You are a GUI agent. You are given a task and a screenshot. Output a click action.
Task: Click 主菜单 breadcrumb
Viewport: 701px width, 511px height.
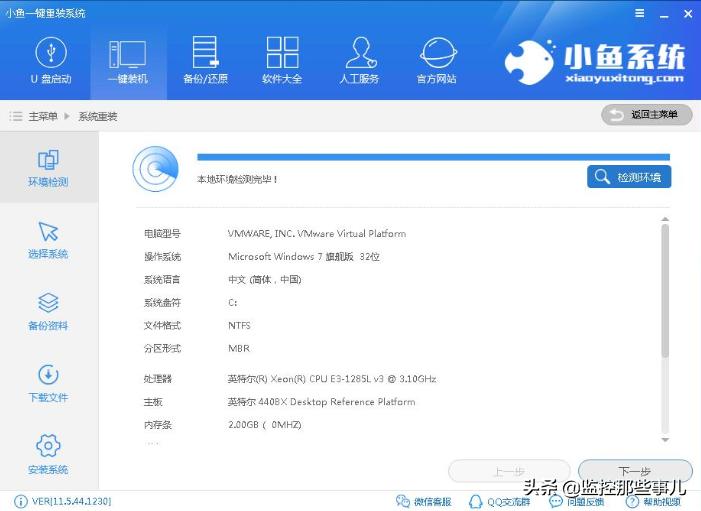click(43, 117)
